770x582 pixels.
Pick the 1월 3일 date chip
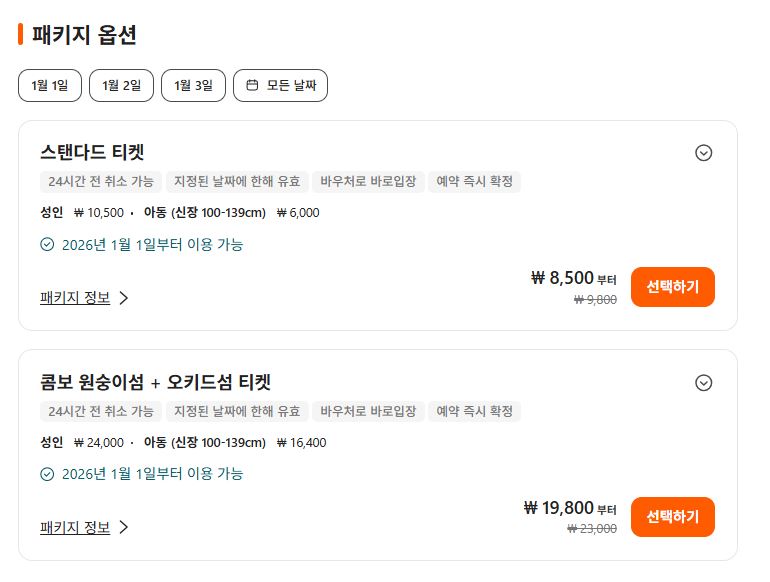coord(193,86)
